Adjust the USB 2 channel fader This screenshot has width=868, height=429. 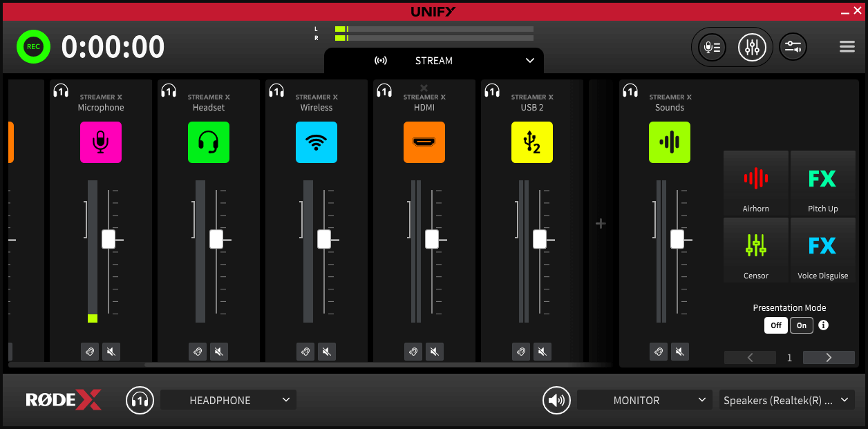pyautogui.click(x=539, y=239)
